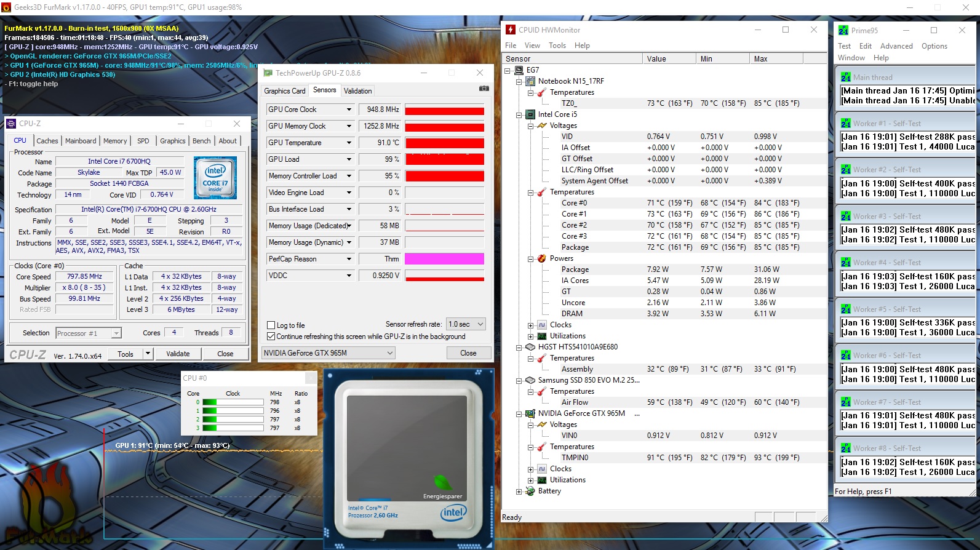Expand the Battery node in HWMonitor
The width and height of the screenshot is (980, 550).
(519, 492)
